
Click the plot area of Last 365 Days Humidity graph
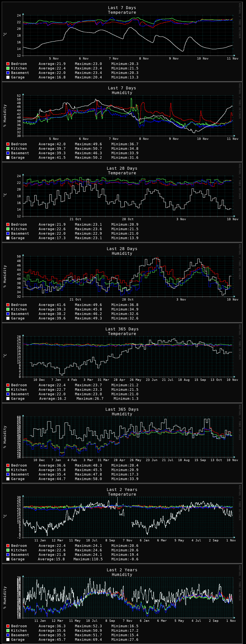128,437
